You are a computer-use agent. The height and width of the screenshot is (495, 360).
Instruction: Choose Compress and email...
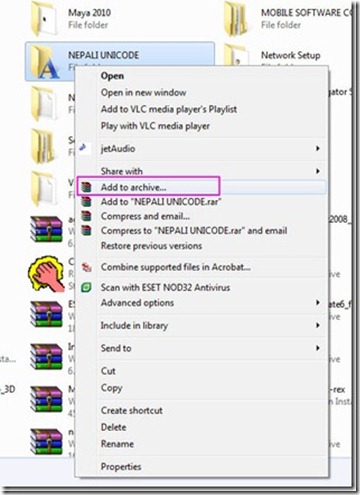145,216
